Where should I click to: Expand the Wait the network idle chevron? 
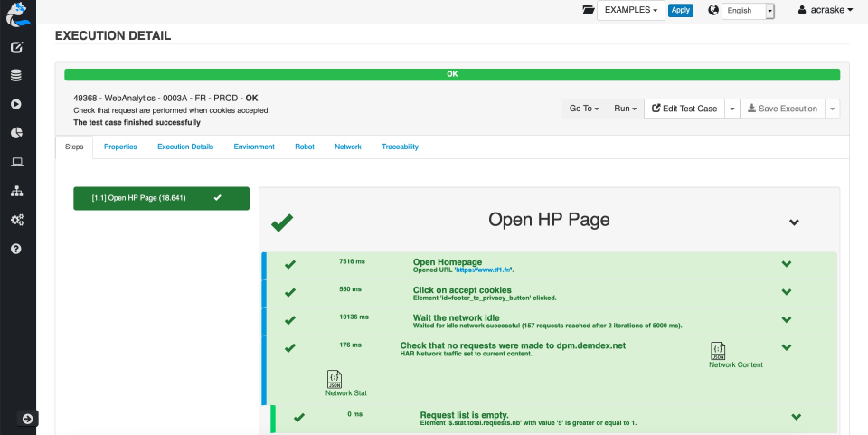click(x=786, y=319)
